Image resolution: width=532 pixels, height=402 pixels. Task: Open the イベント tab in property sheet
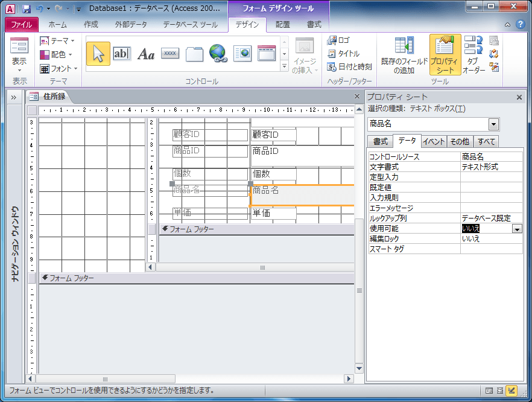click(434, 142)
